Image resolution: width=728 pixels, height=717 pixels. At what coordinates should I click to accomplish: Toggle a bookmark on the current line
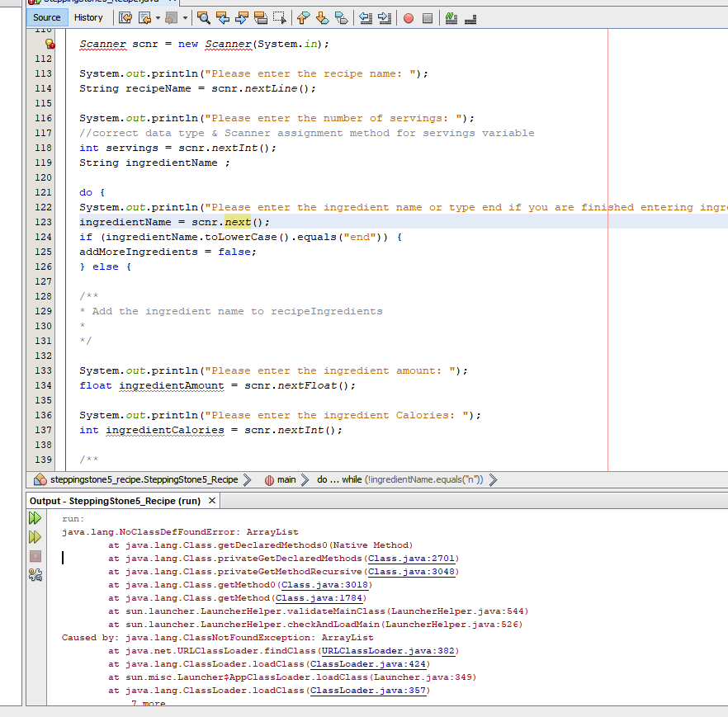pyautogui.click(x=341, y=17)
